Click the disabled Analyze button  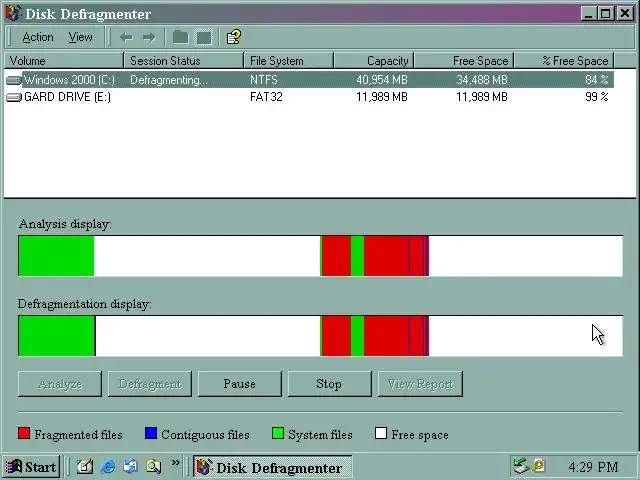(x=60, y=384)
